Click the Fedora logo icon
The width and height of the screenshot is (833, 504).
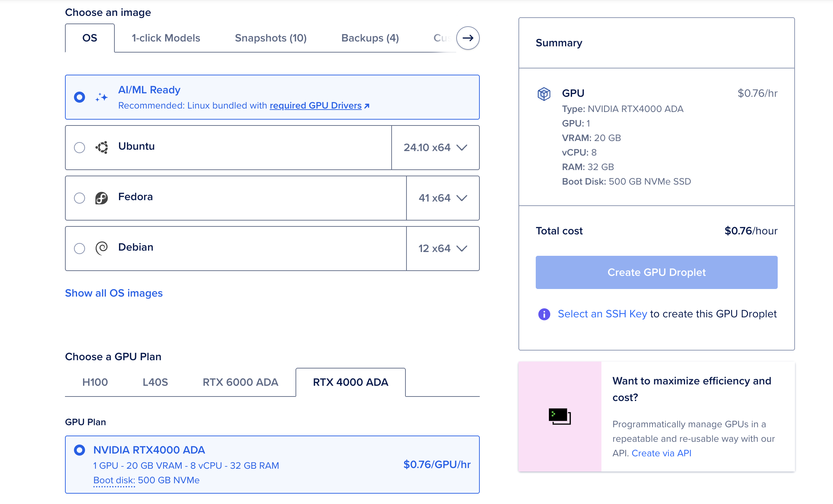pos(102,198)
